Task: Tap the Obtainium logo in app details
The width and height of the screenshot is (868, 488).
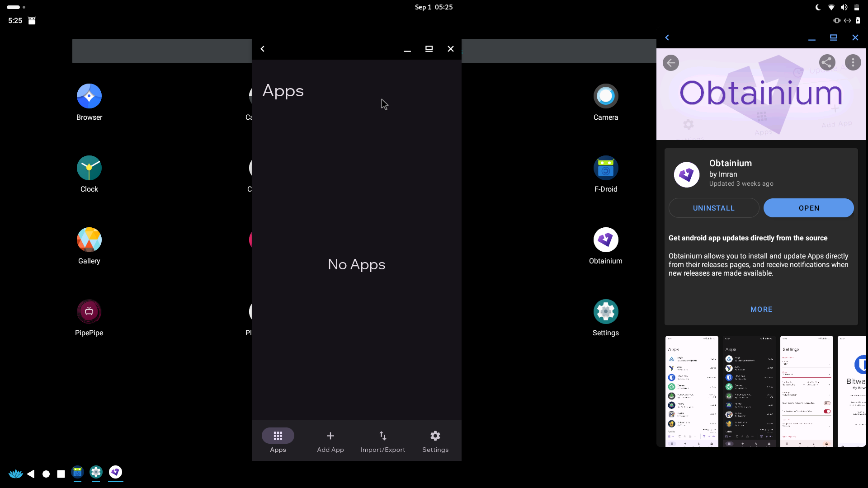Action: point(687,175)
